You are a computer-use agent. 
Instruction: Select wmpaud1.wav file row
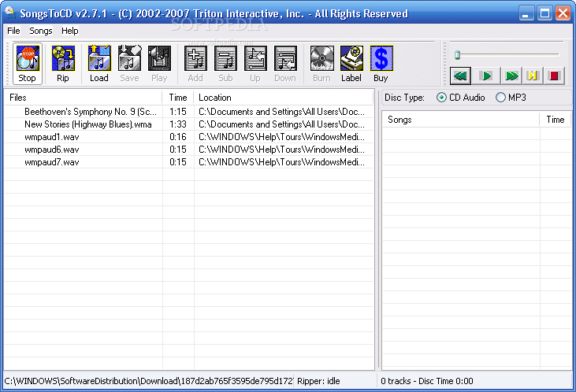52,137
